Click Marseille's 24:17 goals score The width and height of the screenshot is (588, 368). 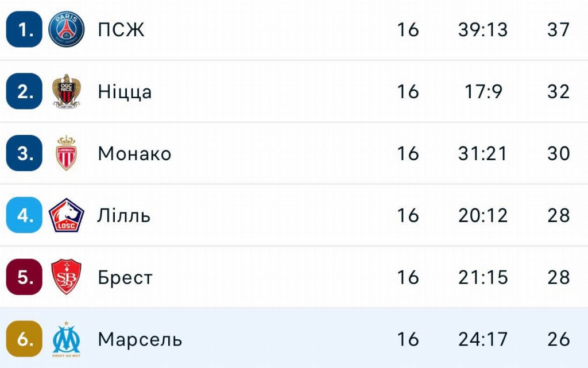[483, 339]
